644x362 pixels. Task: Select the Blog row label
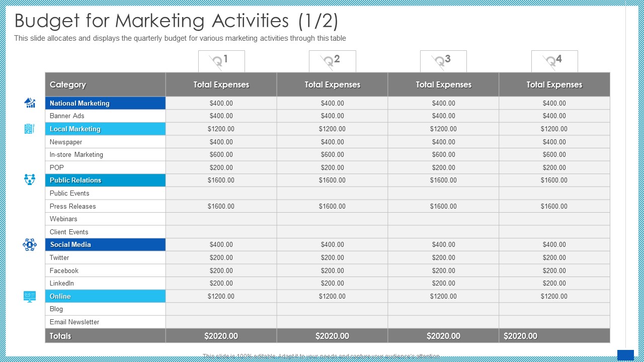tap(106, 309)
